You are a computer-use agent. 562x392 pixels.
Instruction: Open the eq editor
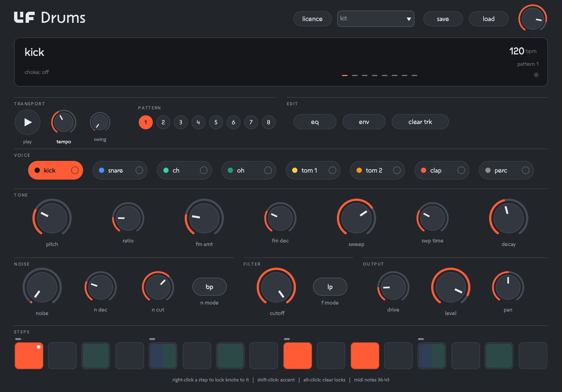click(x=315, y=122)
